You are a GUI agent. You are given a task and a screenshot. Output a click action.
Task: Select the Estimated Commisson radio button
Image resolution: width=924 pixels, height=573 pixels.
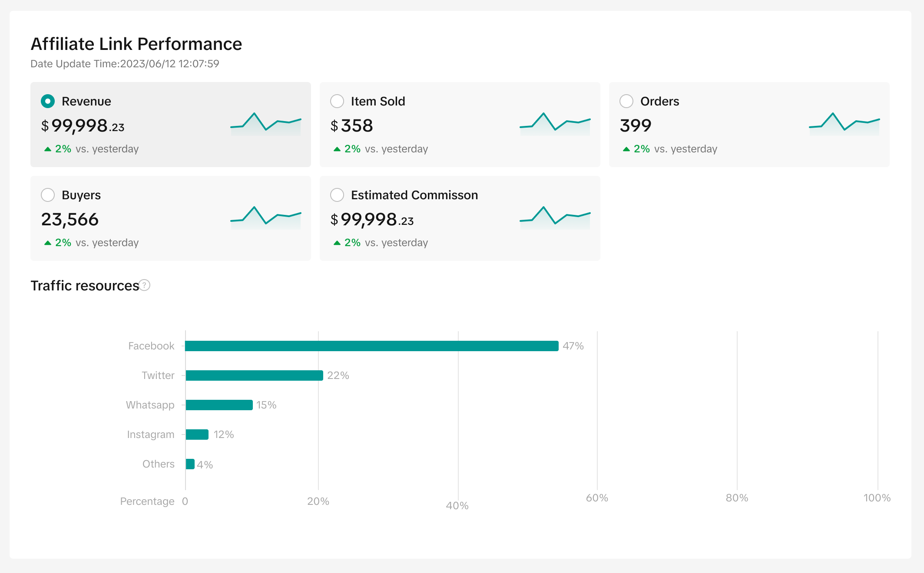[x=337, y=195]
